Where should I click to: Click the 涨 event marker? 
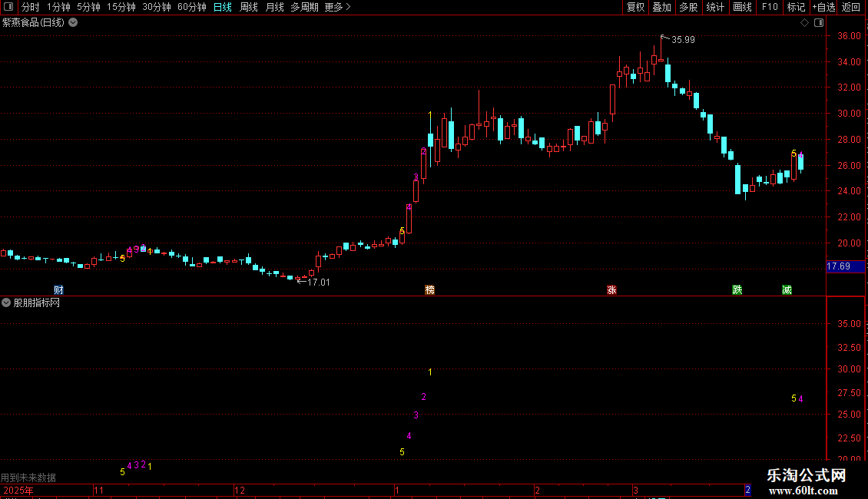coord(611,290)
